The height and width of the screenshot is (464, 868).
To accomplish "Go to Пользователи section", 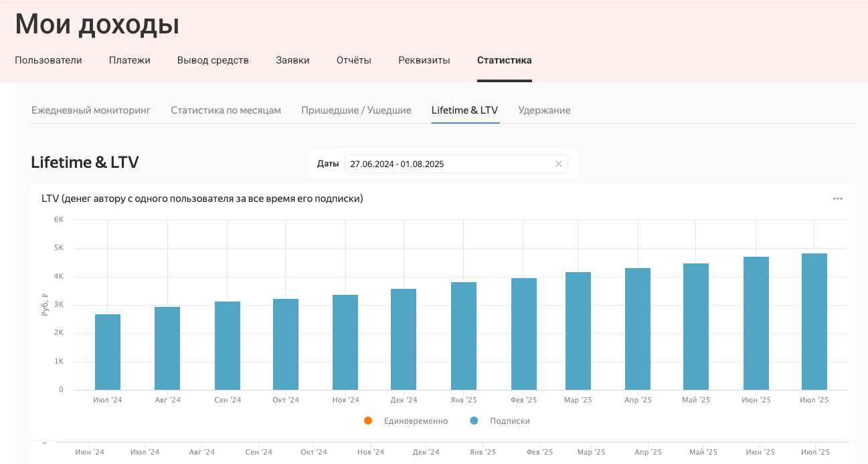I will point(48,60).
